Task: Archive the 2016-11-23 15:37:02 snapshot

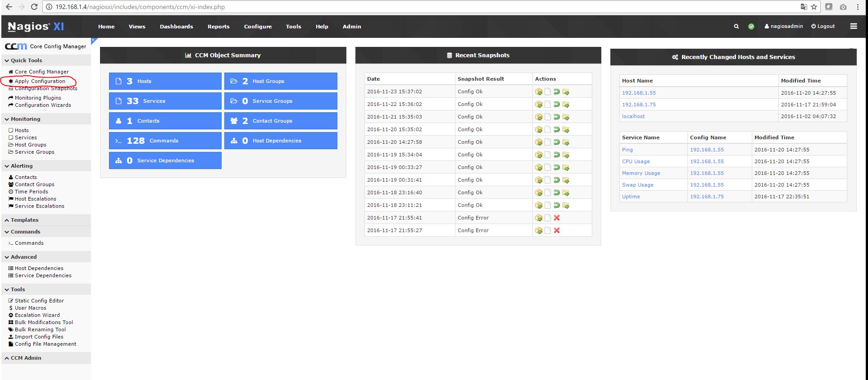Action: [566, 92]
